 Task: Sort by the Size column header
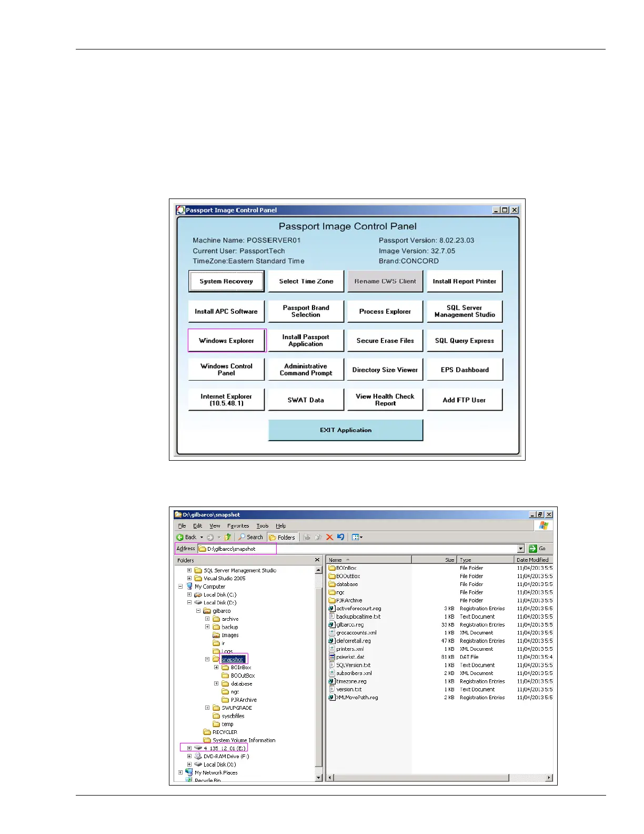pyautogui.click(x=434, y=560)
